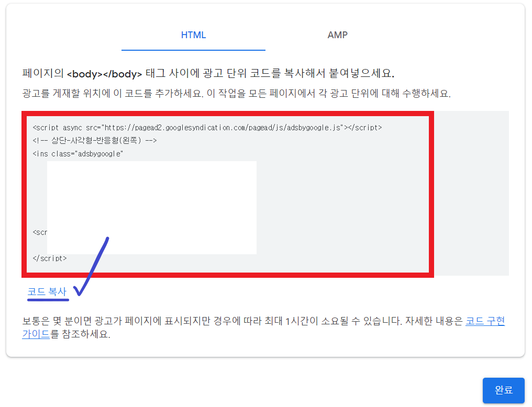This screenshot has width=532, height=407.
Task: Click the script async src code line
Action: click(x=207, y=128)
